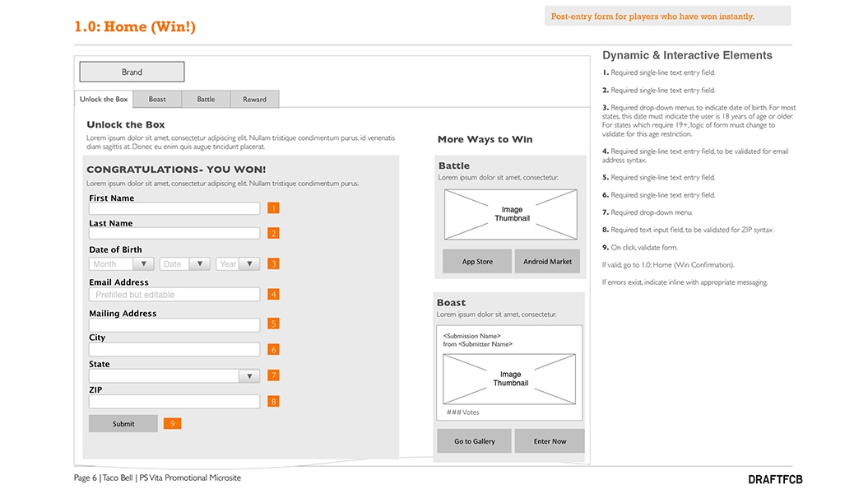Click the Go to Gallery button
868x494 pixels.
coord(475,440)
